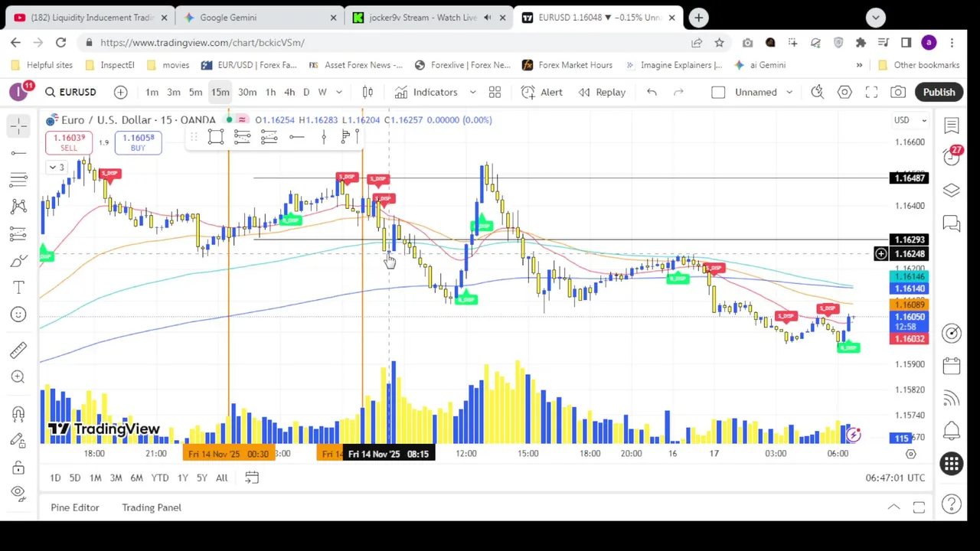Open the forecasting and measurement tools

tap(18, 233)
